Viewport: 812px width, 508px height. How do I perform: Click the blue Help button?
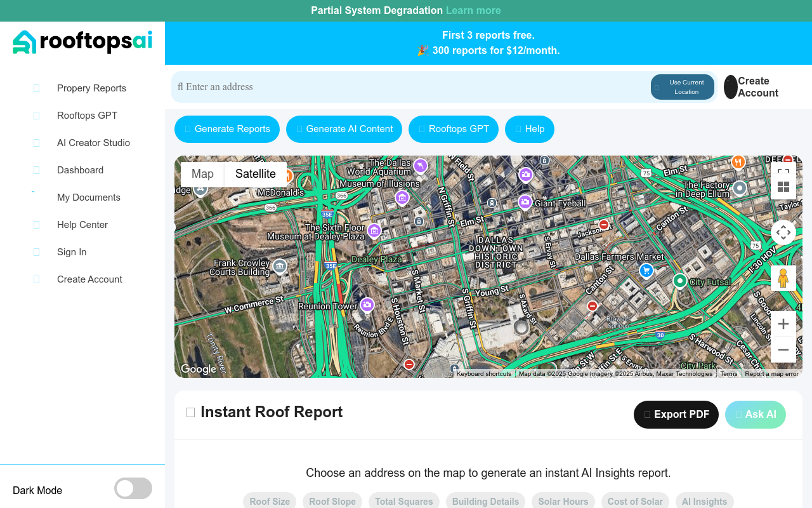[x=530, y=129]
